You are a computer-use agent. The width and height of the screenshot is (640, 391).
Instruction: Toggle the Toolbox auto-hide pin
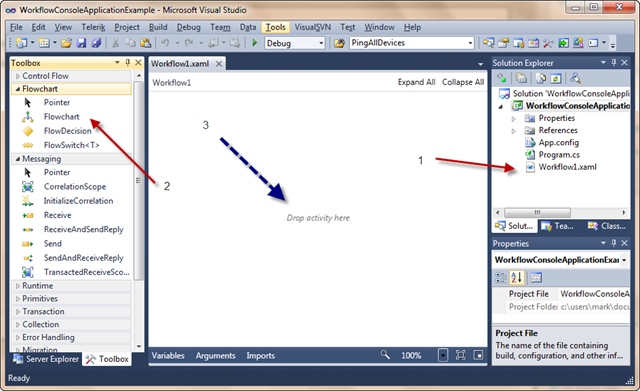point(128,62)
